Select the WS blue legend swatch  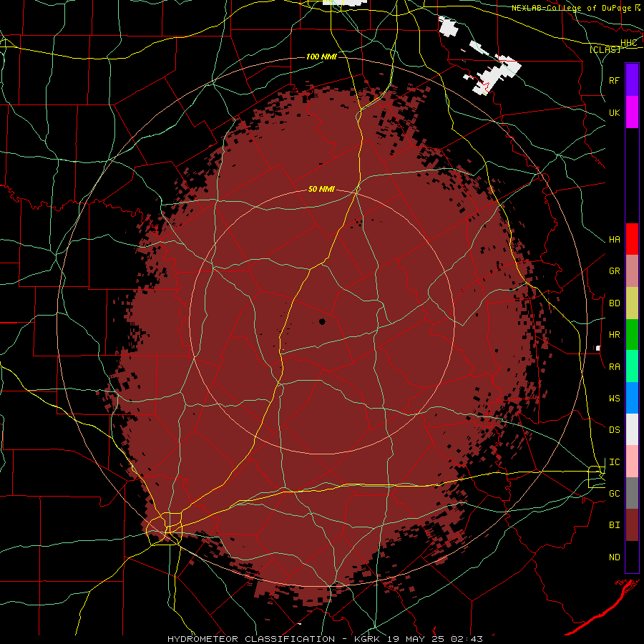click(x=632, y=398)
